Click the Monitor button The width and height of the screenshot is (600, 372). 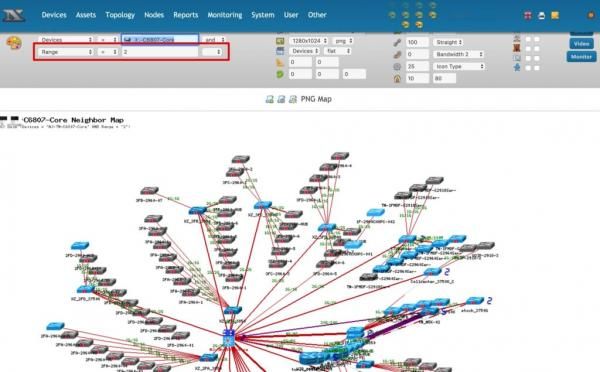tap(581, 57)
